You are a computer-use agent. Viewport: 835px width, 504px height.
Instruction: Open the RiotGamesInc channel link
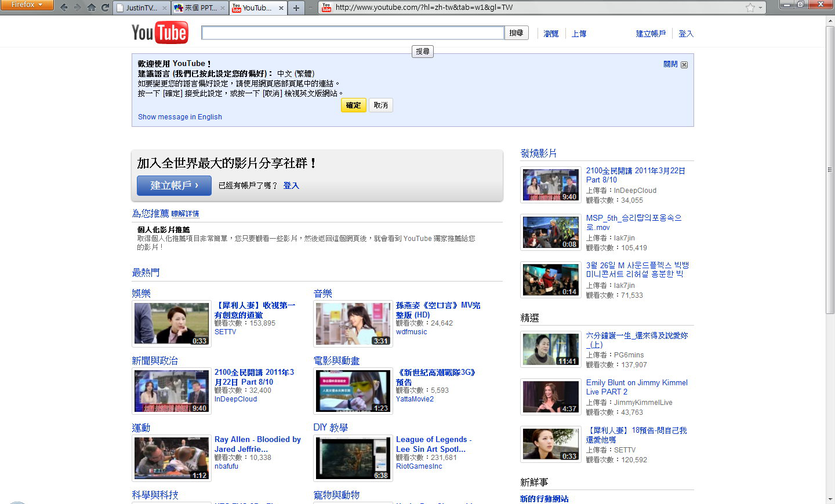point(419,466)
